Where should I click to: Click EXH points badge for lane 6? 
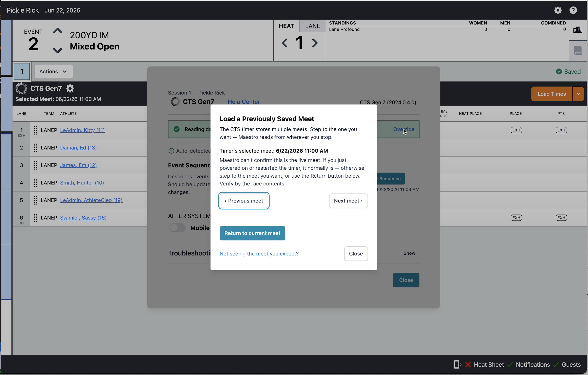tap(561, 218)
